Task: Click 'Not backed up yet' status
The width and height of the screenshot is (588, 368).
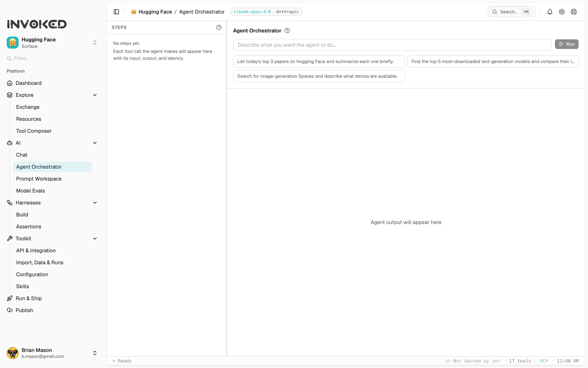Action: [476, 361]
